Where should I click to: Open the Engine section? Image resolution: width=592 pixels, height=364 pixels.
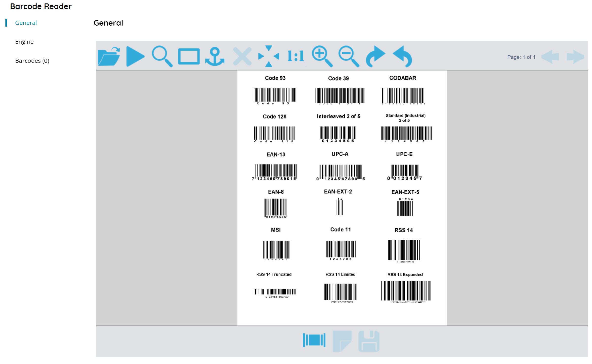pos(24,42)
